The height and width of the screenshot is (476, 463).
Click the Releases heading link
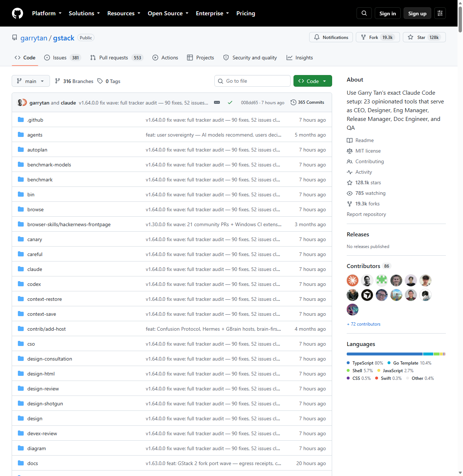click(x=358, y=234)
